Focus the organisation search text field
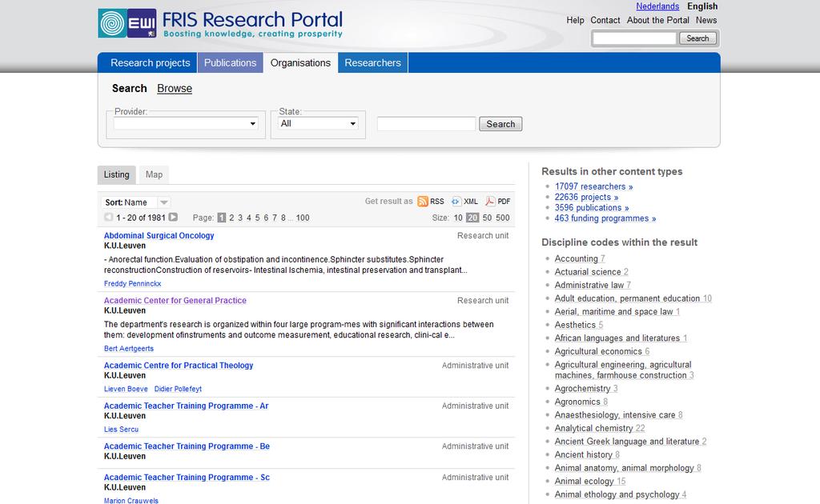This screenshot has width=820, height=504. click(x=426, y=124)
